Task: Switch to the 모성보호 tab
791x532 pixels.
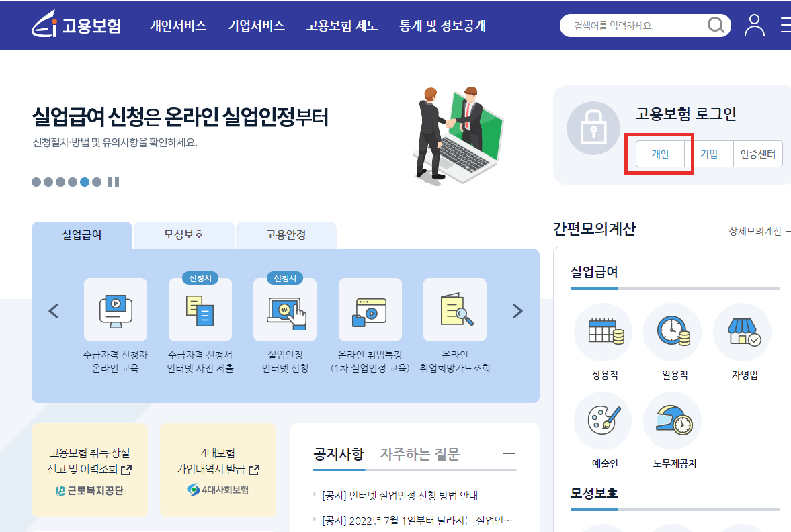Action: click(184, 234)
